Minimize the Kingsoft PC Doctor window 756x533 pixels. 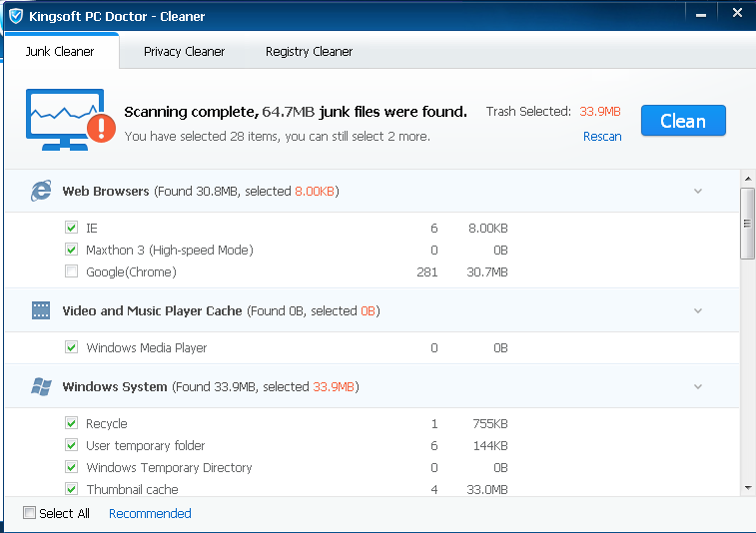tap(701, 15)
